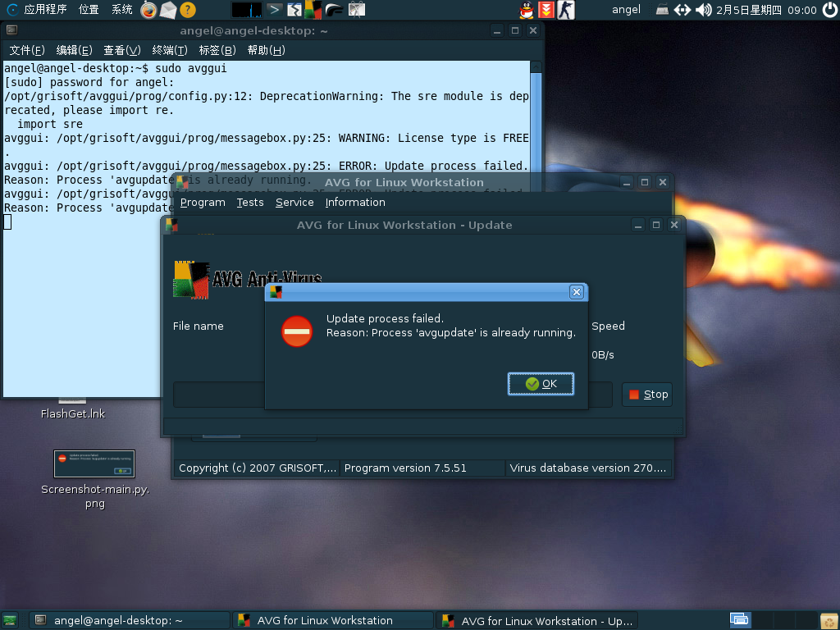Viewport: 840px width, 630px height.
Task: Minimize the AVG Update window
Action: [638, 225]
